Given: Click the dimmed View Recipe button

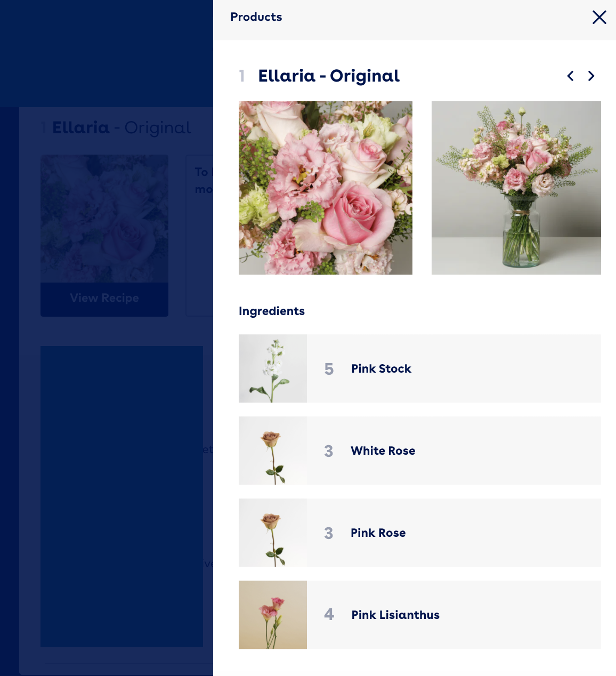Looking at the screenshot, I should tap(104, 299).
